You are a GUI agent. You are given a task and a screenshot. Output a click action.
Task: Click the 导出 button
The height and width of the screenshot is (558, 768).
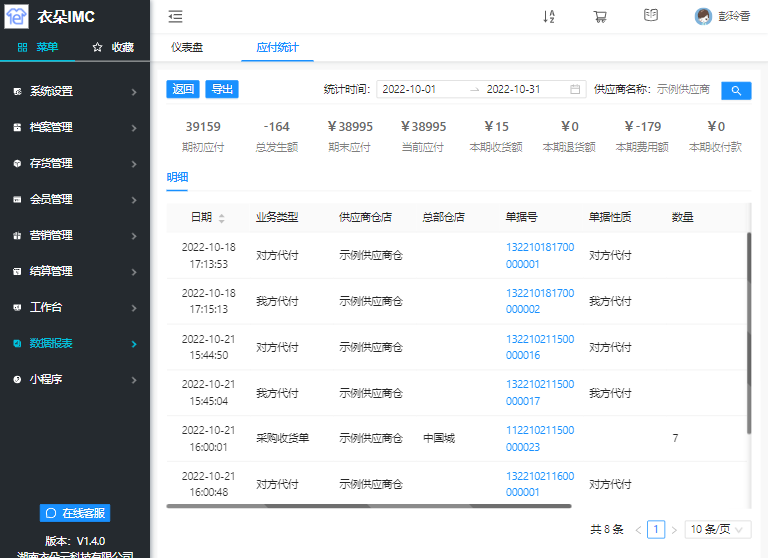click(222, 89)
